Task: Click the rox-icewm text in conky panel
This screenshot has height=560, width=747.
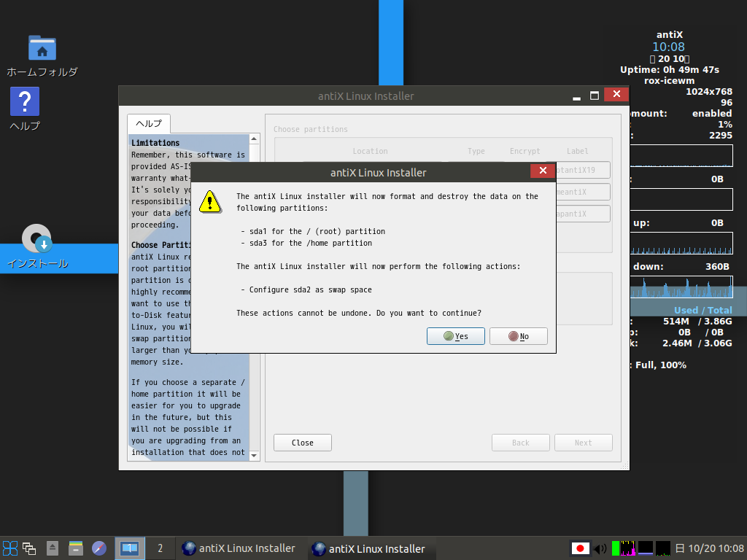Action: (x=670, y=80)
